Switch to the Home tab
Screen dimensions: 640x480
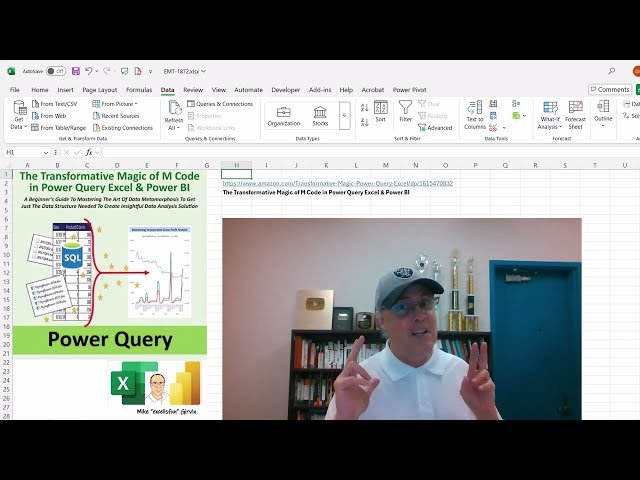point(40,90)
